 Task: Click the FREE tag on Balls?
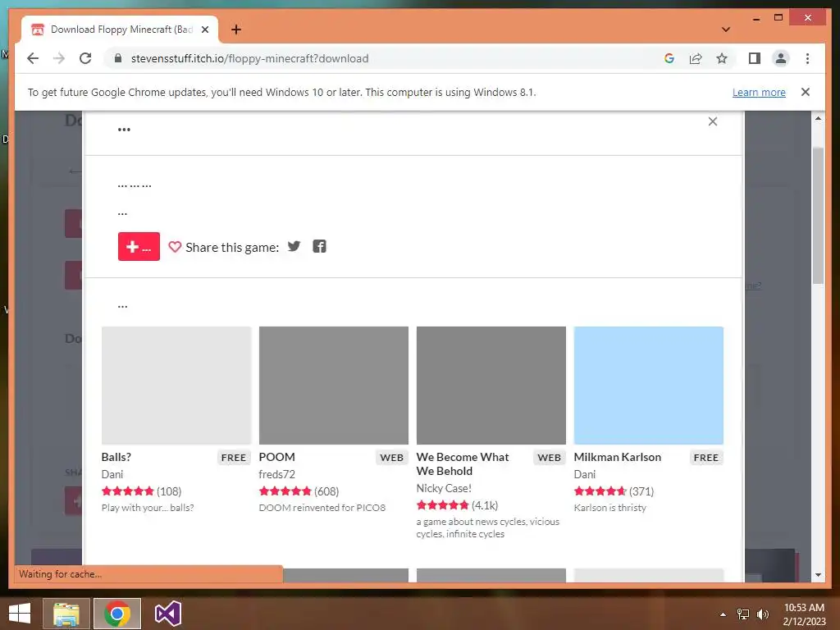[x=234, y=458]
